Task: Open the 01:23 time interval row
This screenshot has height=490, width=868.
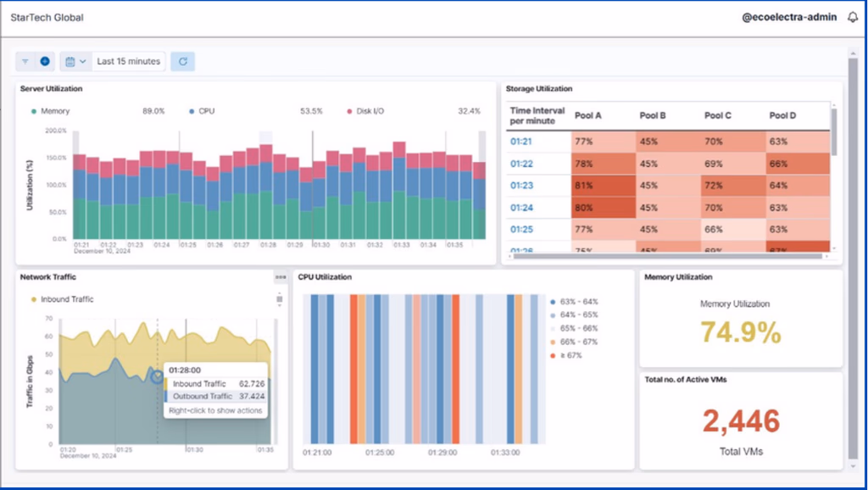Action: point(521,186)
